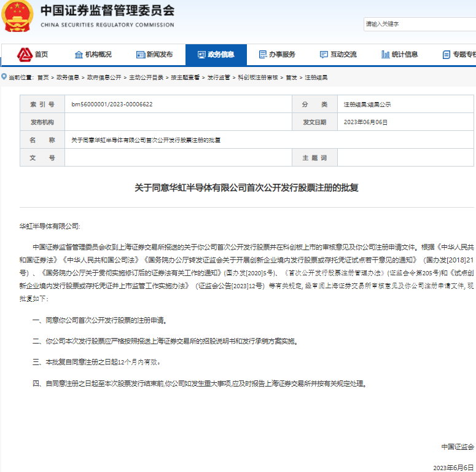The height and width of the screenshot is (472, 476).
Task: Click index number bm56000001/2023-00006622
Action: 112,104
